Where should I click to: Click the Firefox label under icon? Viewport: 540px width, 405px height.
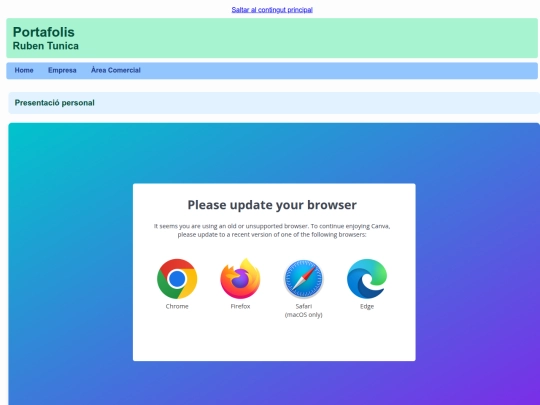[240, 306]
